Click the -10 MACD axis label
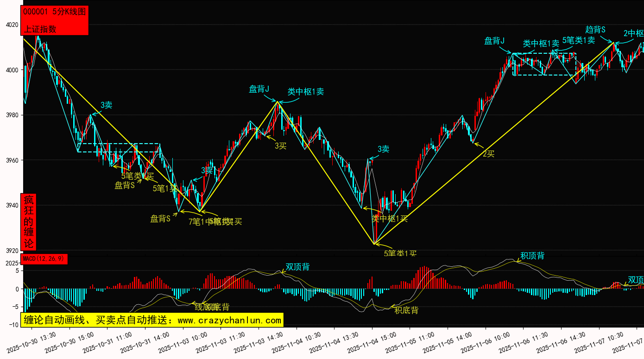Screen dimensions: 644x359 click(x=13, y=325)
